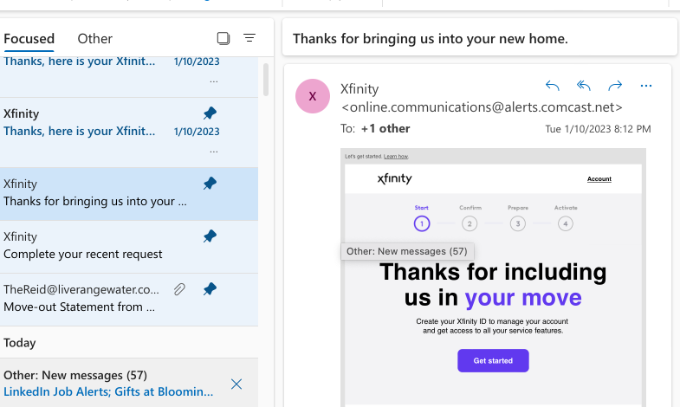The width and height of the screenshot is (680, 407).
Task: Expand the '+1 other' recipients
Action: point(386,129)
